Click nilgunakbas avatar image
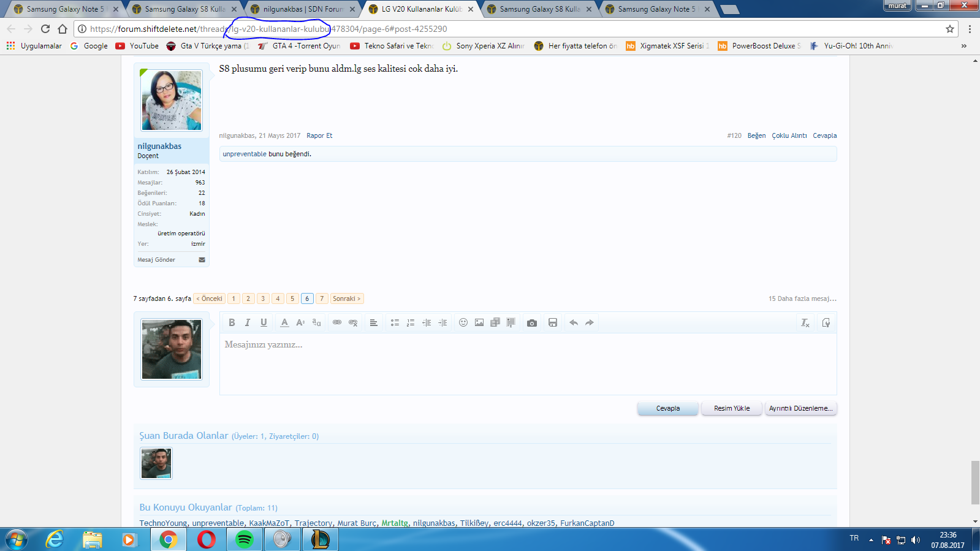Image resolution: width=980 pixels, height=551 pixels. point(172,100)
